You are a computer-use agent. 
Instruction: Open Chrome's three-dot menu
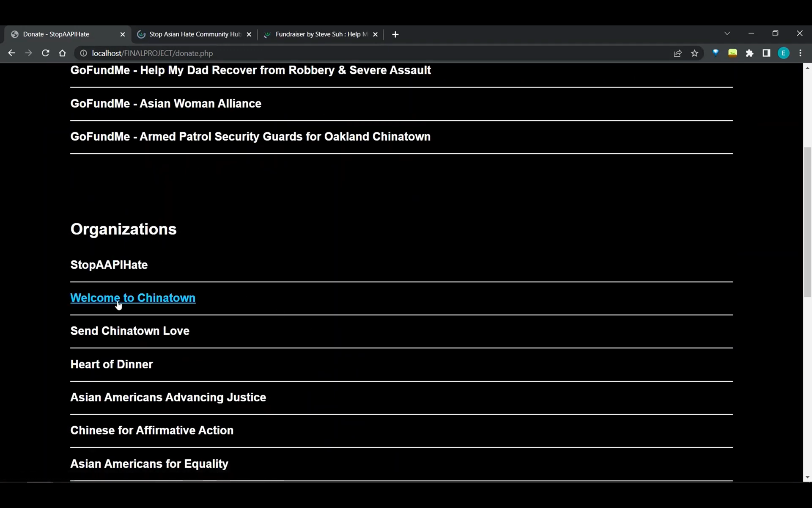click(800, 53)
